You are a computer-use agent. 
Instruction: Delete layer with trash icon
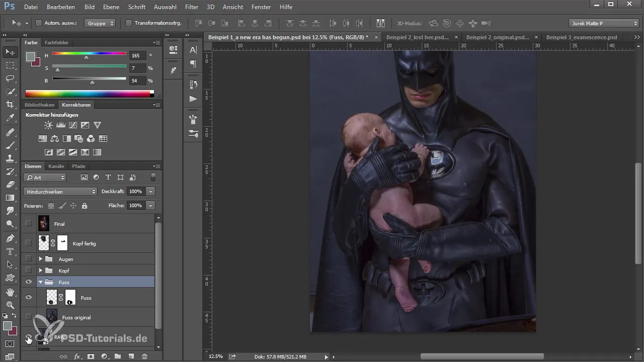click(145, 356)
